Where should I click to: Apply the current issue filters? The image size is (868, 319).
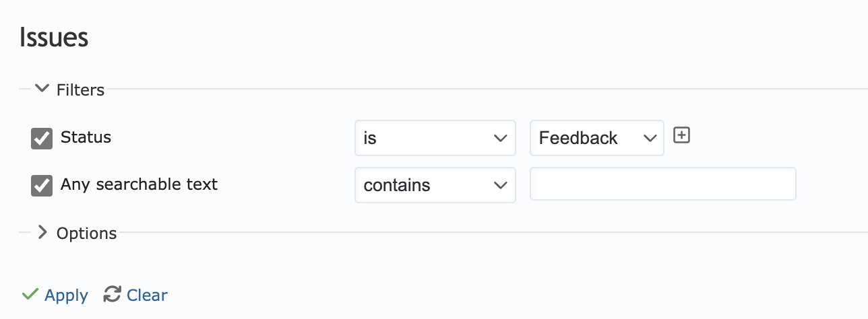point(66,295)
